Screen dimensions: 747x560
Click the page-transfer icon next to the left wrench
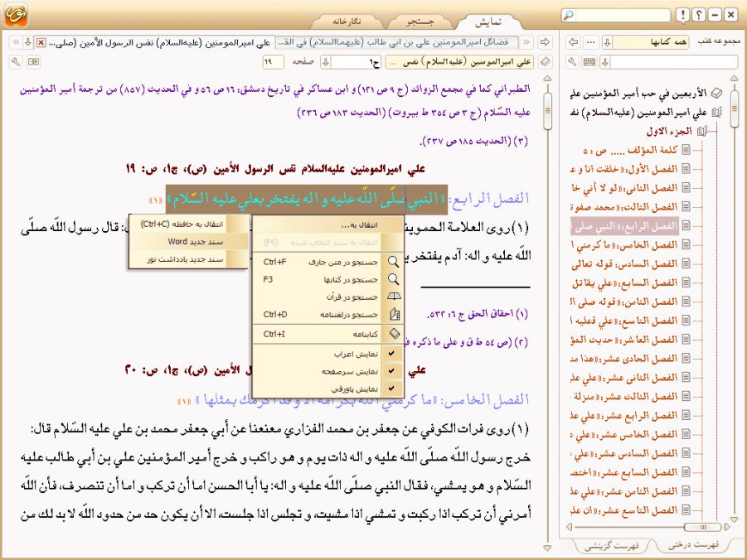33,62
